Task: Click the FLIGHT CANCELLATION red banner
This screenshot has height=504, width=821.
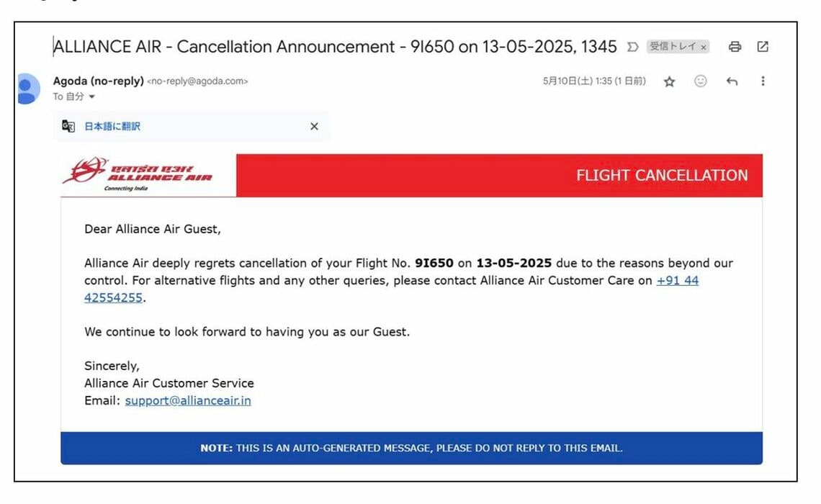Action: [x=500, y=176]
